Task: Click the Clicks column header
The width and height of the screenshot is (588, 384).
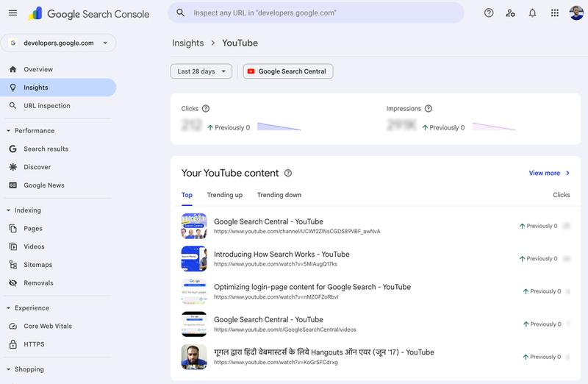Action: pyautogui.click(x=562, y=195)
